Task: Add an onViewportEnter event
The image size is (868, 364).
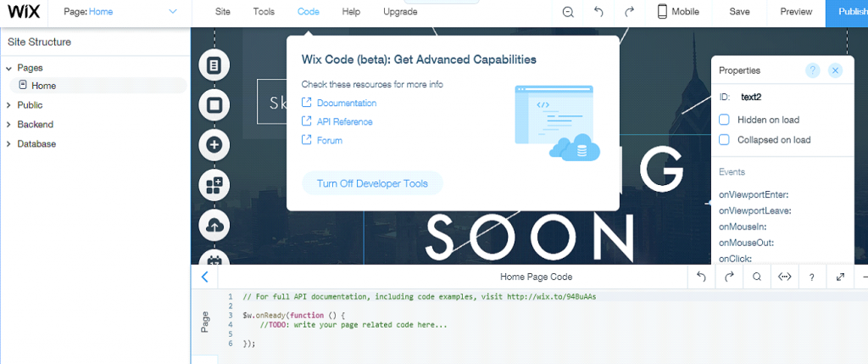Action: [754, 195]
